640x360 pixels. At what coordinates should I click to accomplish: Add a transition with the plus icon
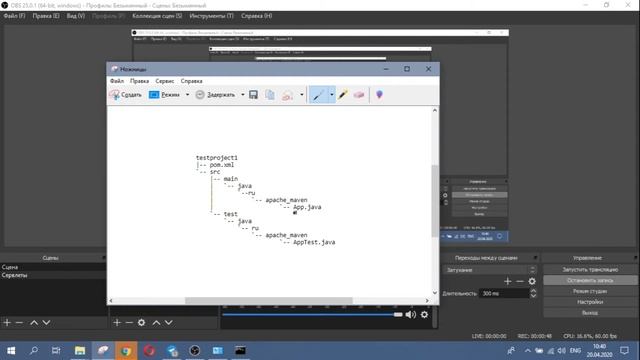click(x=507, y=281)
